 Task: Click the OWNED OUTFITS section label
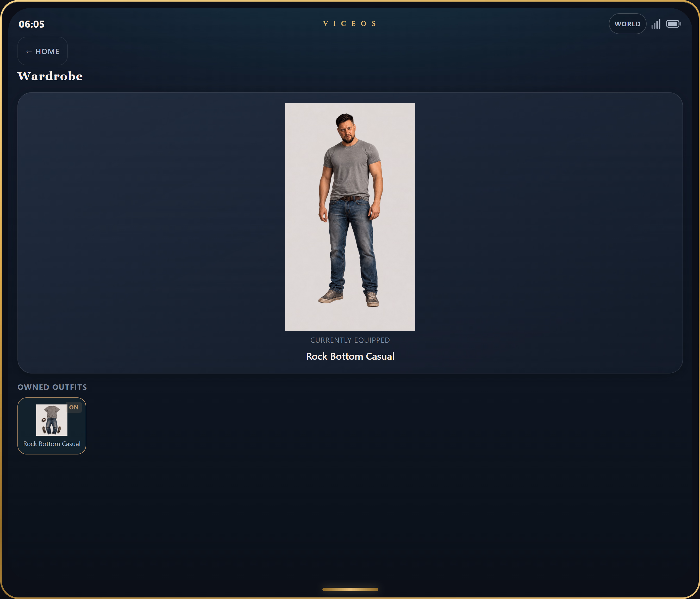(52, 387)
